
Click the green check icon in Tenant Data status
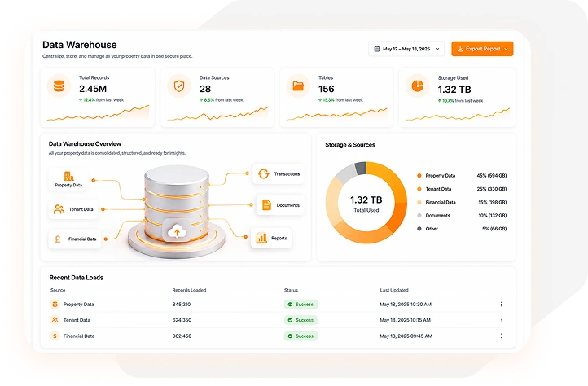click(290, 320)
